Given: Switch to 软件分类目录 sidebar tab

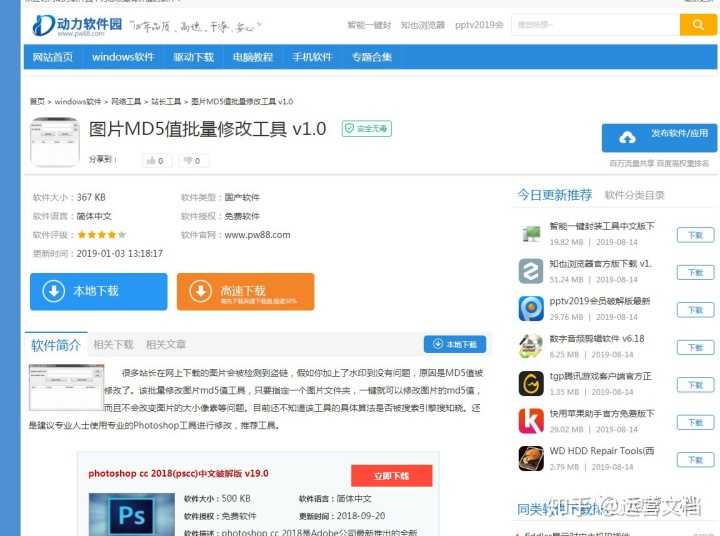Looking at the screenshot, I should coord(635,195).
